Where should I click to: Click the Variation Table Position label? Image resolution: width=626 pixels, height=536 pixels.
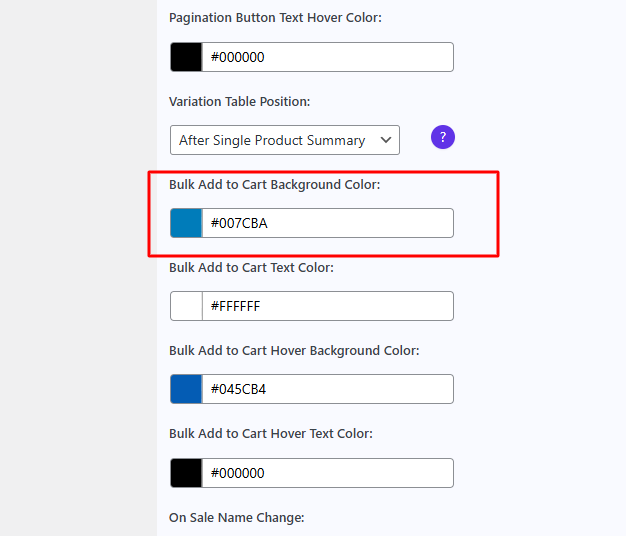coord(239,101)
